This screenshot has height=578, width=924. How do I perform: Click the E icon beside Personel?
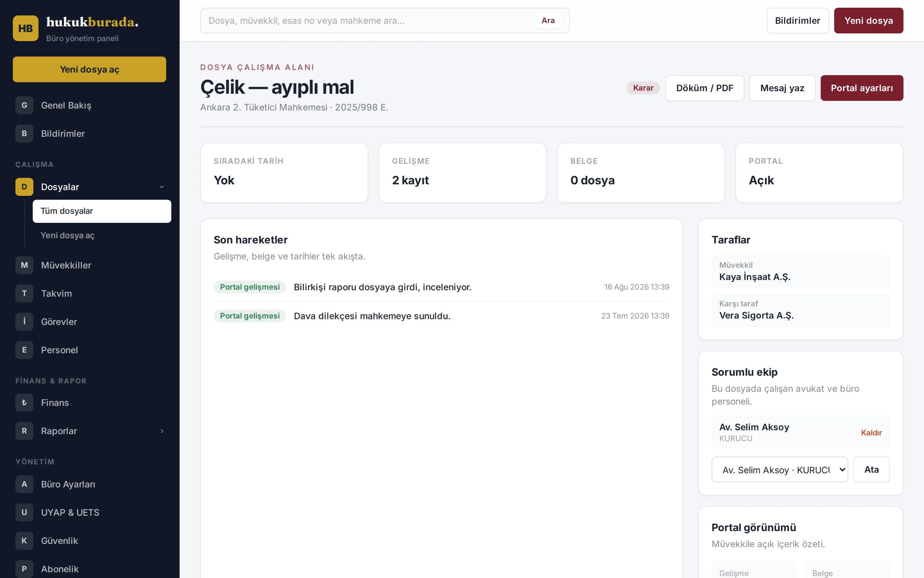[24, 350]
